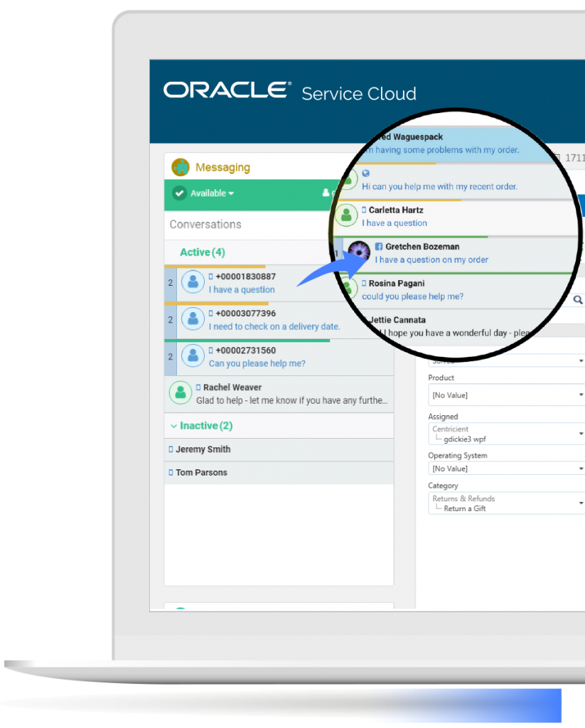Click the Oracle Service Cloud logo
This screenshot has width=585, height=728.
(290, 92)
